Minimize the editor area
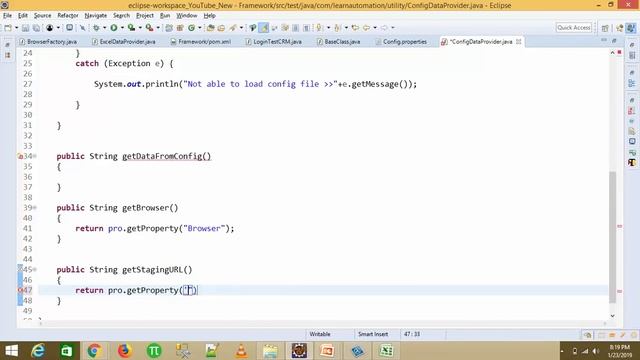640x360 pixels. (604, 40)
